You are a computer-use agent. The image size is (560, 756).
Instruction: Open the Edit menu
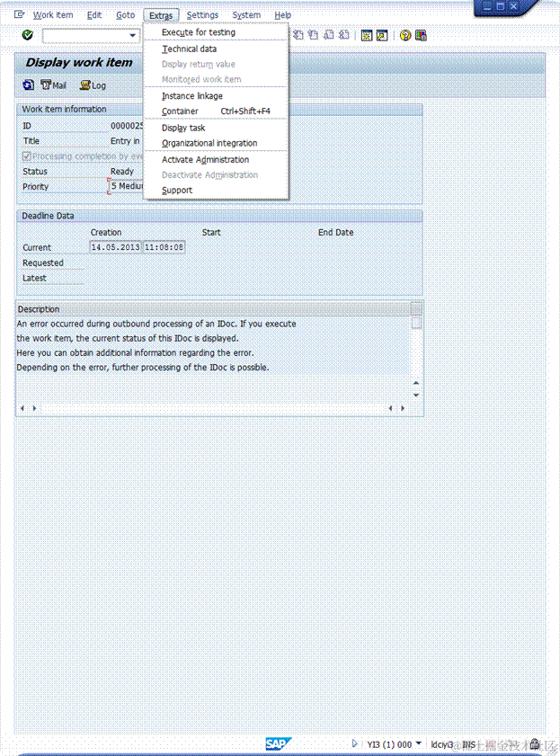tap(94, 15)
